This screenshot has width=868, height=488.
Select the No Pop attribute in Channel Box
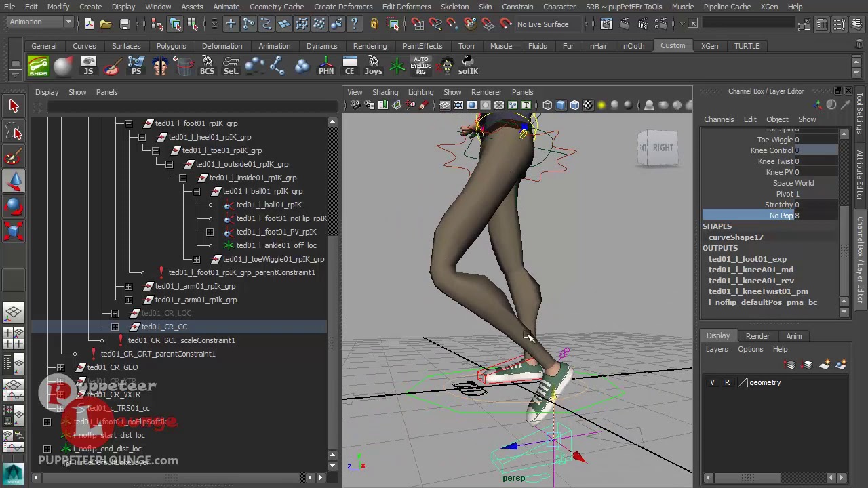[x=781, y=216]
